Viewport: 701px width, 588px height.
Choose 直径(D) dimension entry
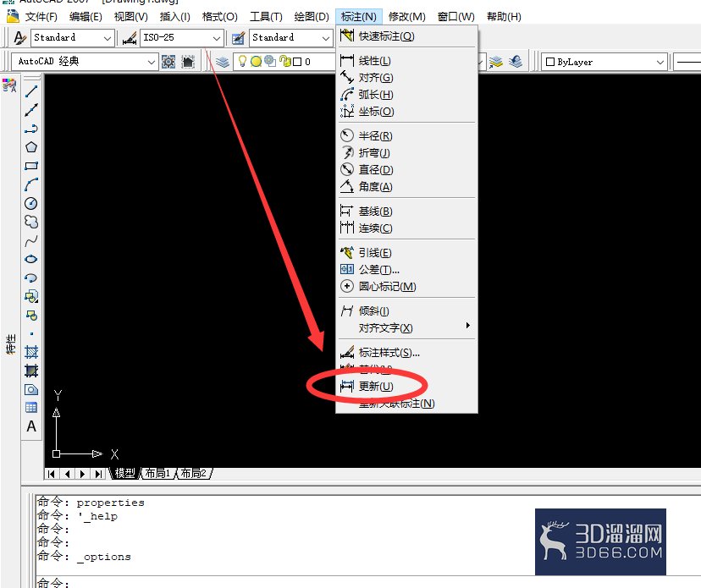407,169
